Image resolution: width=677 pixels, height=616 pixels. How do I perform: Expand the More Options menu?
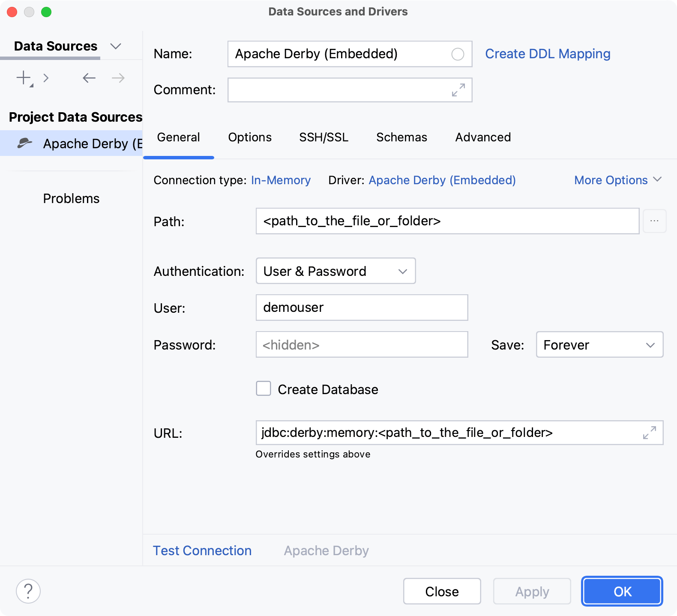(x=617, y=180)
